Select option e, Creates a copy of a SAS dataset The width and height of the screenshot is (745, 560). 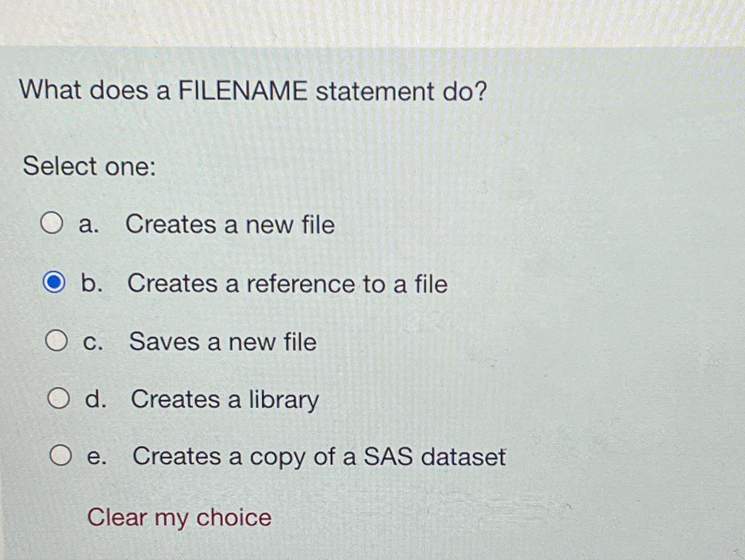(x=60, y=456)
